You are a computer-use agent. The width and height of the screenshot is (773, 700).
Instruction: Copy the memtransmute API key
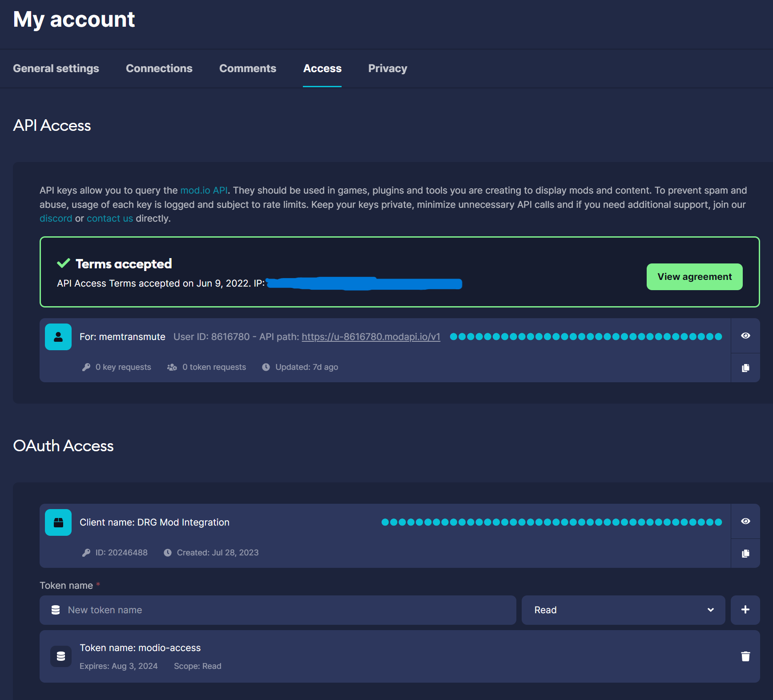coord(745,368)
